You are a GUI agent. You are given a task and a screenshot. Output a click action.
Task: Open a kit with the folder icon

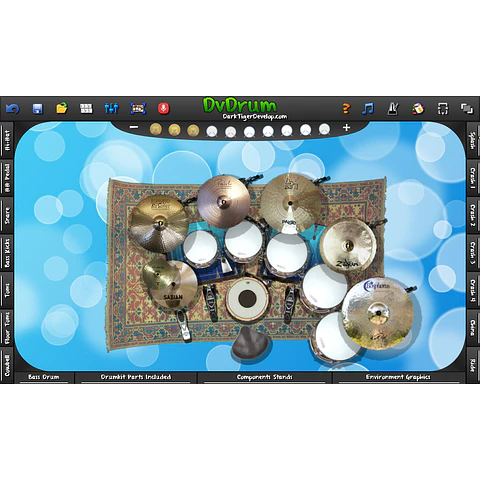click(x=62, y=108)
